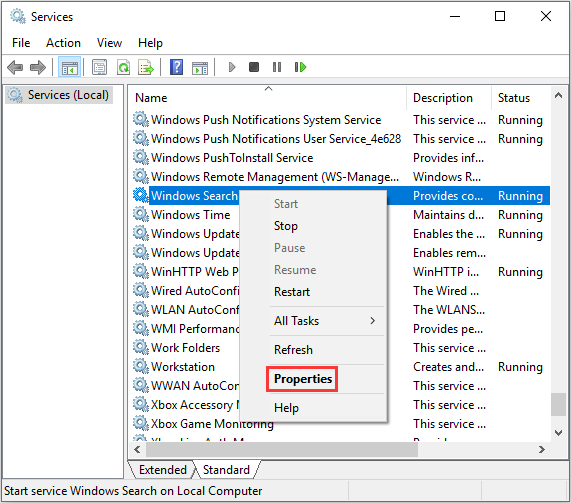
Task: Open the Properties toolbar icon
Action: tap(99, 67)
